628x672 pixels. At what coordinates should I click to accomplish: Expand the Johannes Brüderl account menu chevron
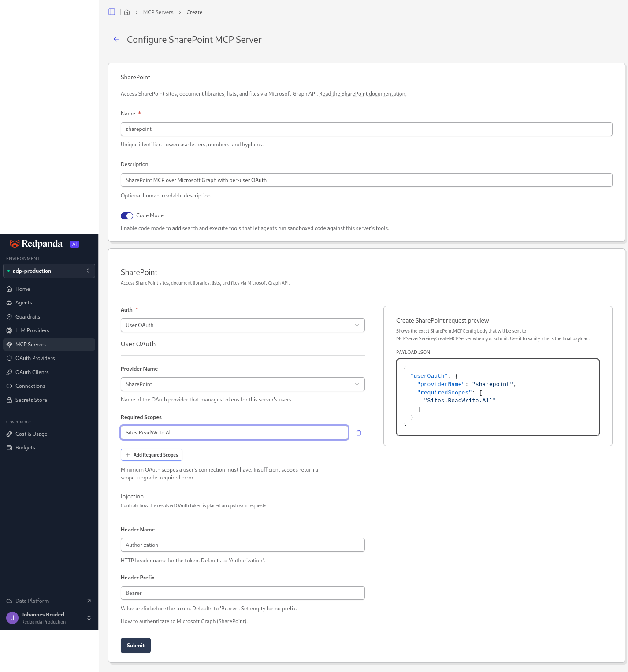click(x=89, y=618)
